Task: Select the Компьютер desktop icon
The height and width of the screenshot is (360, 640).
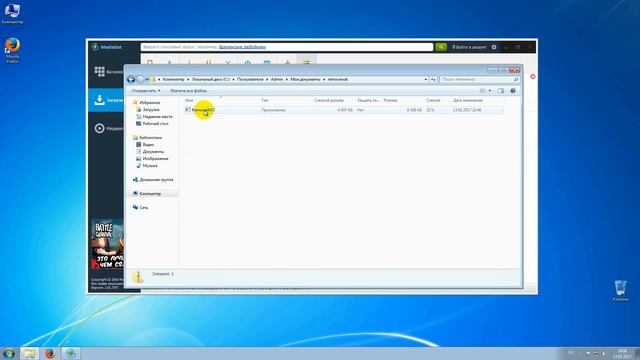Action: coord(12,13)
